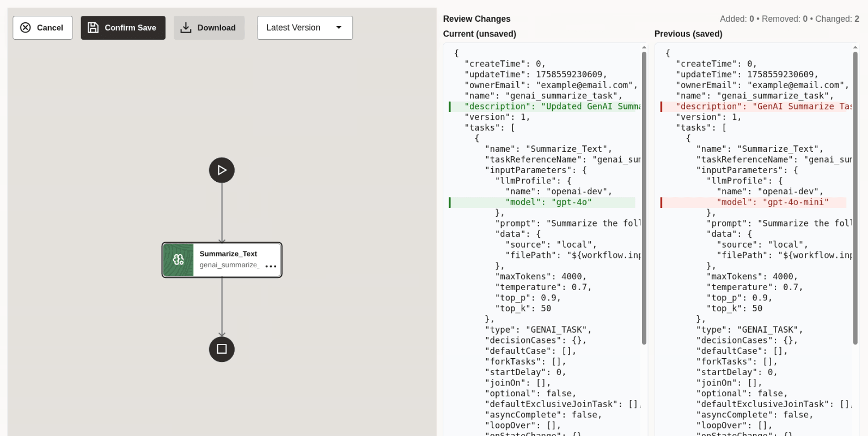868x436 pixels.
Task: Click "decisionCases": {} in Previous pane
Action: click(x=747, y=340)
